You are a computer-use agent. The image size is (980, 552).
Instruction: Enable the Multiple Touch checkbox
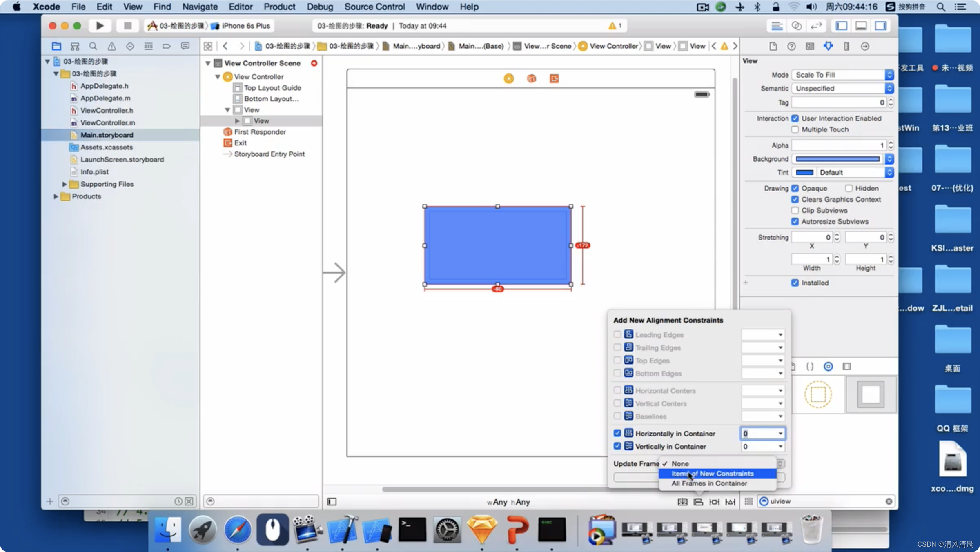[x=795, y=129]
